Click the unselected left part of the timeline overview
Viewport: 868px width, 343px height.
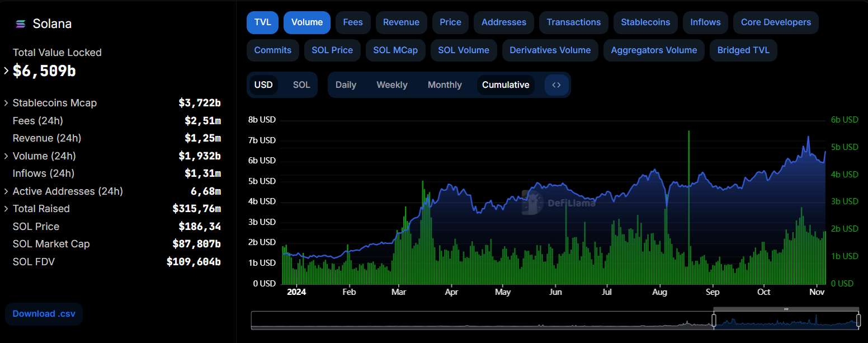(482, 319)
